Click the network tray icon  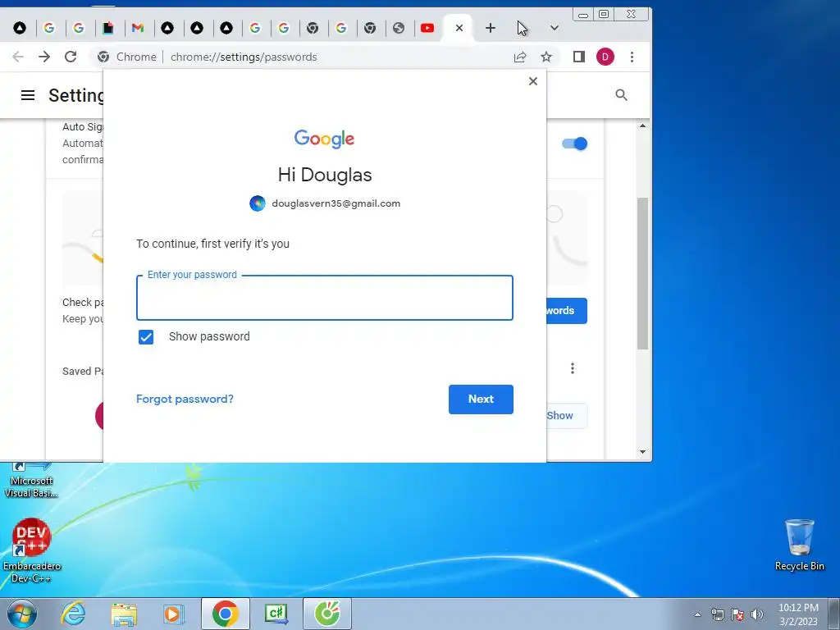click(717, 614)
